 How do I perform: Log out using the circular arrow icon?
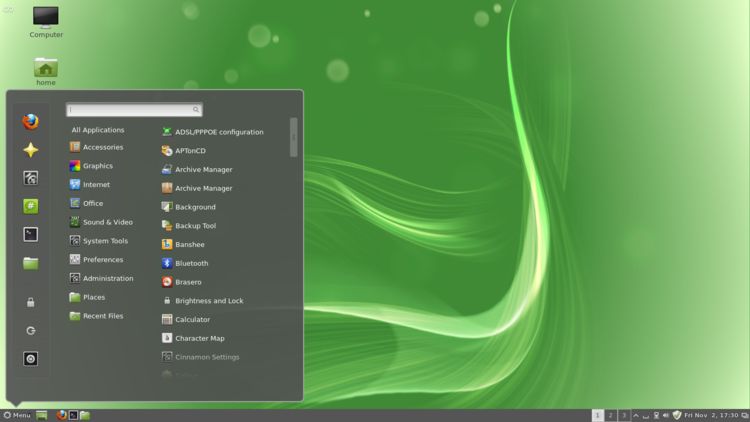[31, 331]
